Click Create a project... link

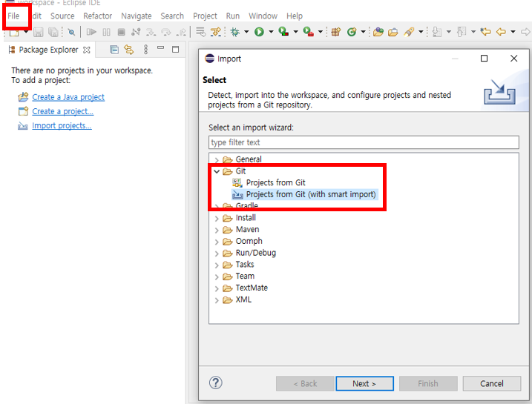63,111
